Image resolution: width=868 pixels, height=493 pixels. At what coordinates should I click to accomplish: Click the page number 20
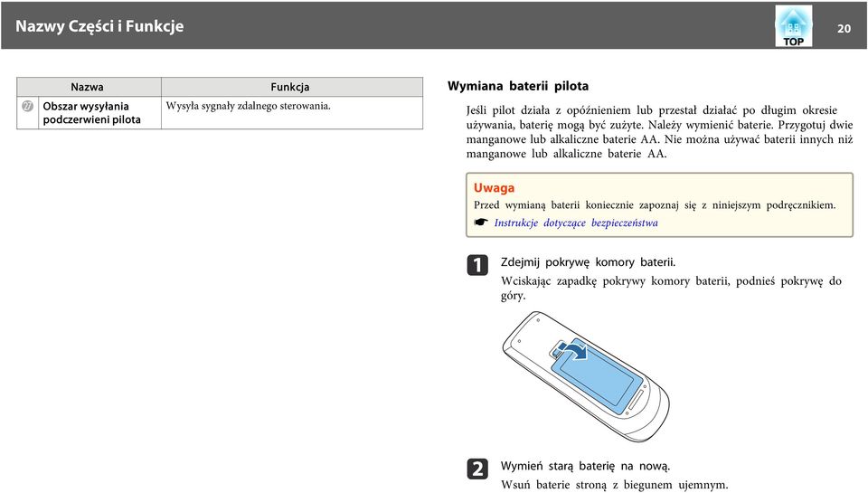(844, 28)
